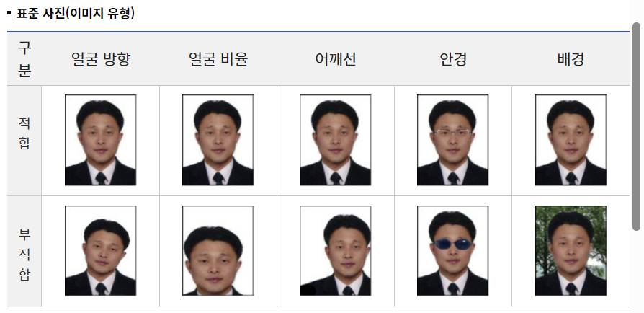Click the 안경 column header
The height and width of the screenshot is (313, 644).
[x=453, y=59]
